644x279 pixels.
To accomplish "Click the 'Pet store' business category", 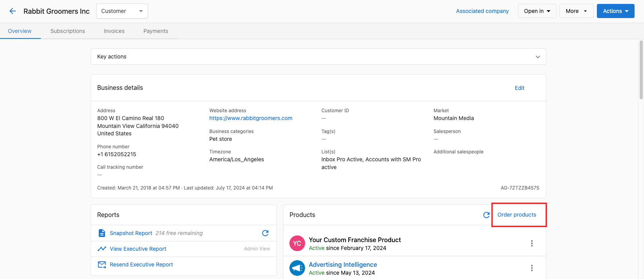I will coord(221,139).
